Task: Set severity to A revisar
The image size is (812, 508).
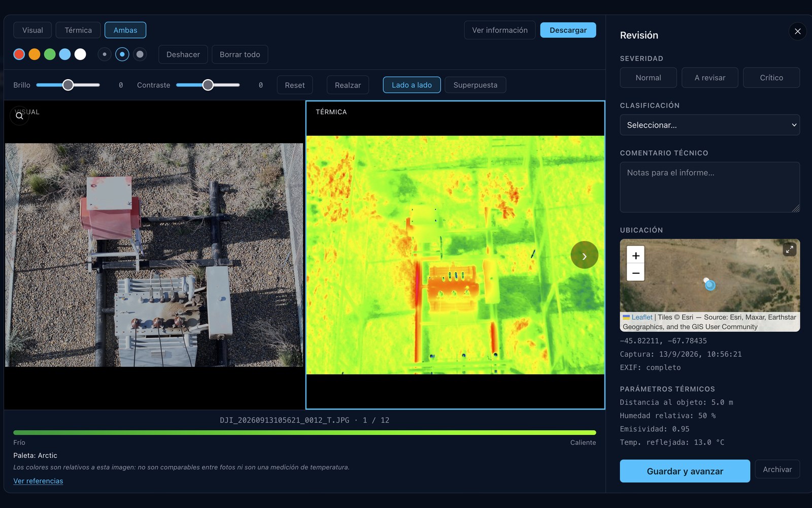Action: [710, 78]
